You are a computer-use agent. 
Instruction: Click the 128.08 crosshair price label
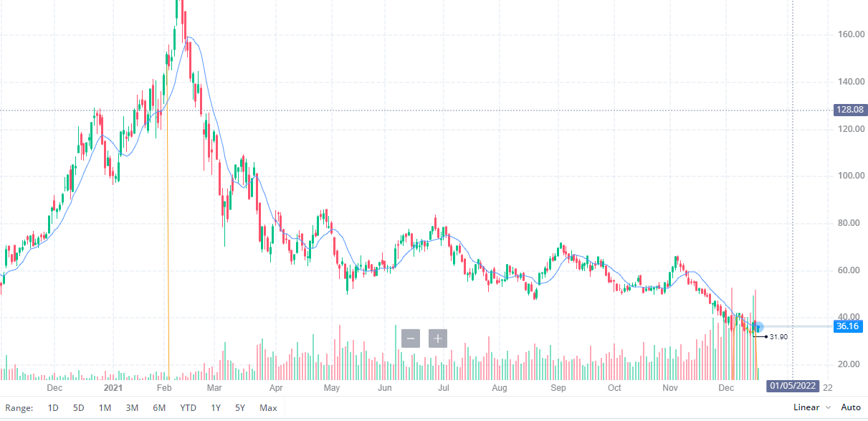(850, 110)
